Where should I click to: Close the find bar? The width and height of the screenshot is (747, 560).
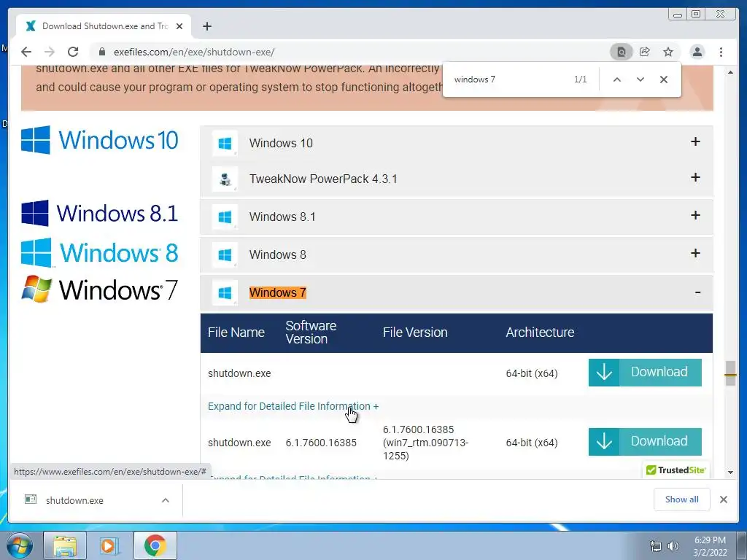[x=664, y=79]
